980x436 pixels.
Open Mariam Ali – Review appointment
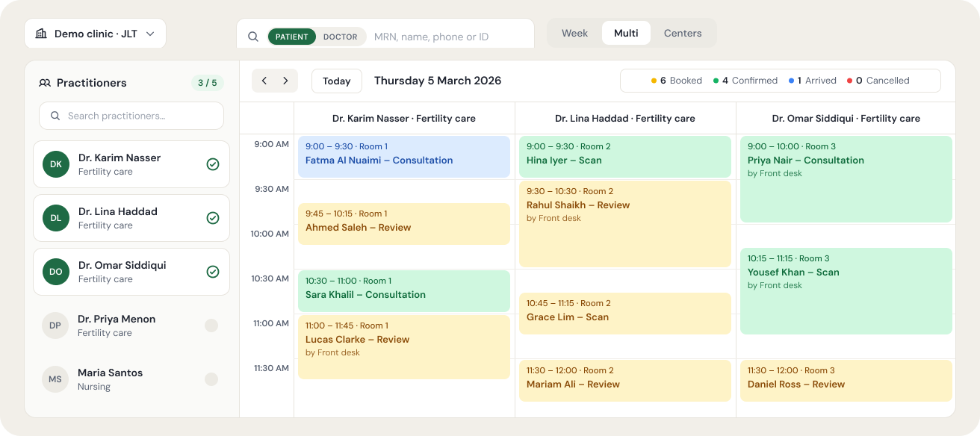625,381
